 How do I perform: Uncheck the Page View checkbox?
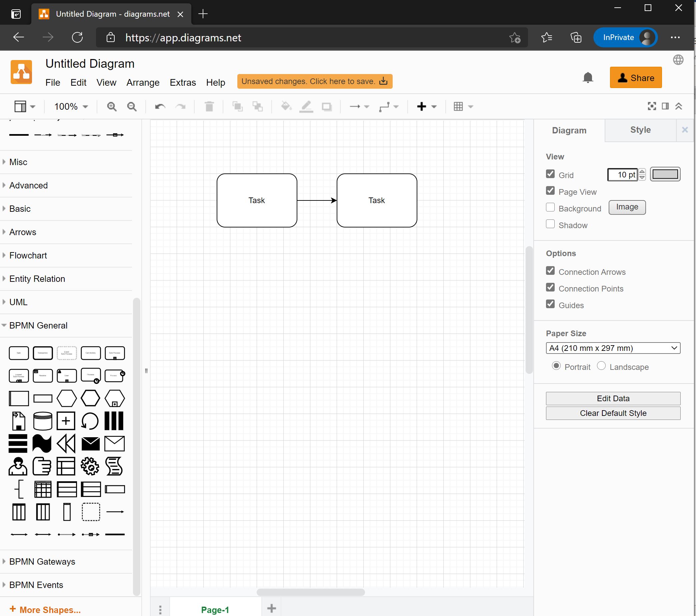[x=550, y=190]
